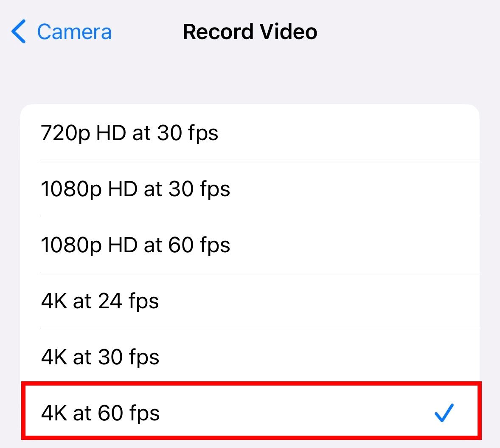Set video quality to 4K at 30 fps
This screenshot has width=500, height=448.
click(x=250, y=357)
